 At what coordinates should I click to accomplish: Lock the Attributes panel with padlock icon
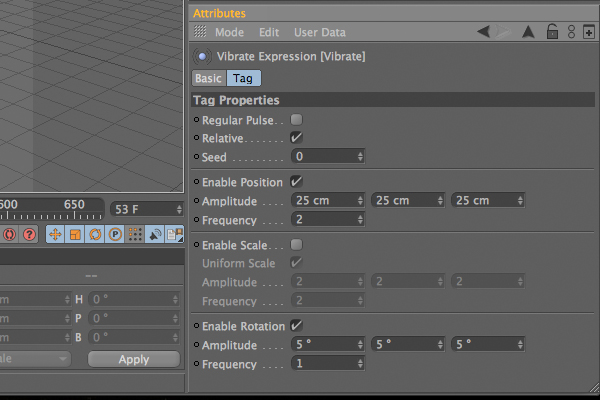(x=552, y=31)
